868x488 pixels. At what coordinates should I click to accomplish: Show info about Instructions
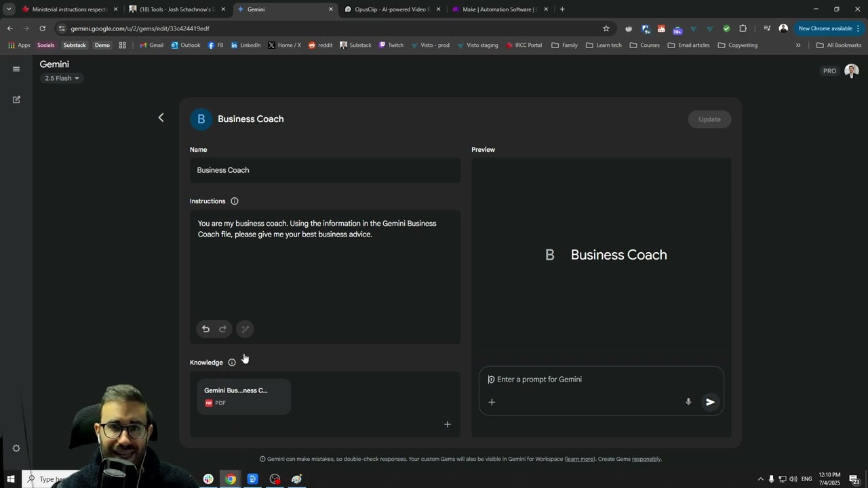pos(235,201)
